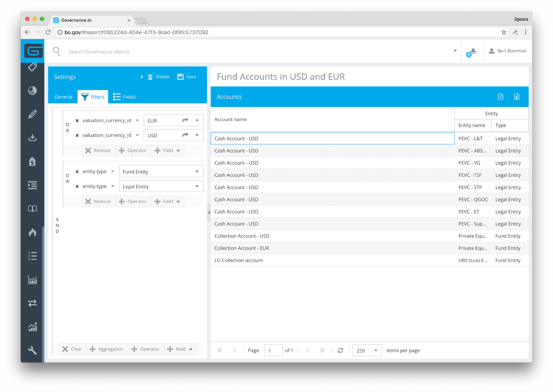Open the 250 items per page dropdown

(x=376, y=351)
